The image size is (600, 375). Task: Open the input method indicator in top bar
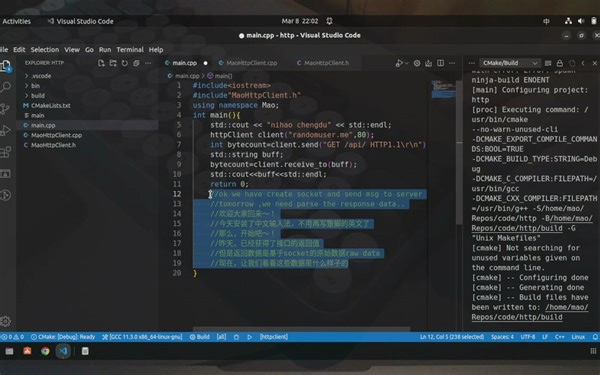[546, 21]
